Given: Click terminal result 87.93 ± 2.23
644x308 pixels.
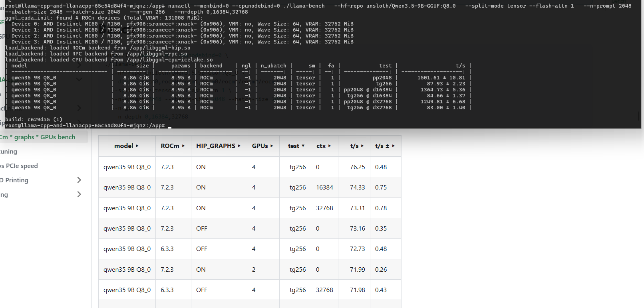Looking at the screenshot, I should point(446,84).
